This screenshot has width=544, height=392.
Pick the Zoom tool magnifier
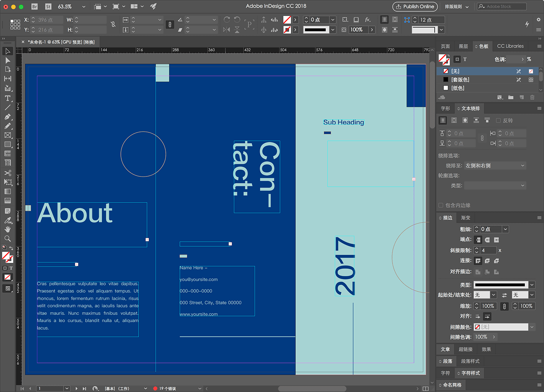click(x=7, y=239)
